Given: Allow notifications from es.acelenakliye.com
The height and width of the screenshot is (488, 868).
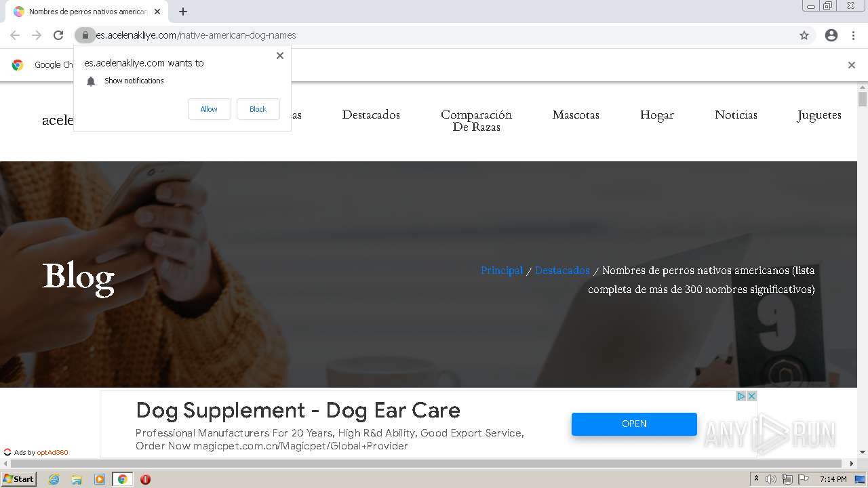Looking at the screenshot, I should point(209,109).
